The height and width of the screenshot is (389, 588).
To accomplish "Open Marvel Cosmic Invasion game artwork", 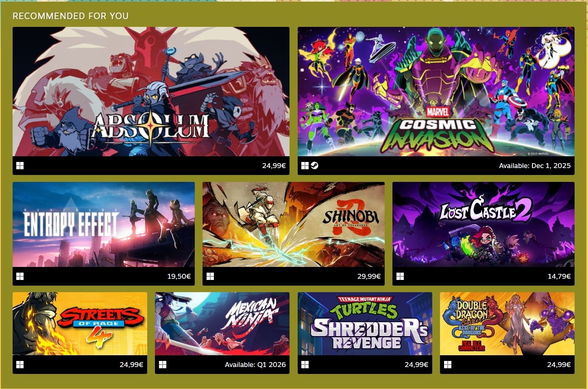I will tap(436, 92).
